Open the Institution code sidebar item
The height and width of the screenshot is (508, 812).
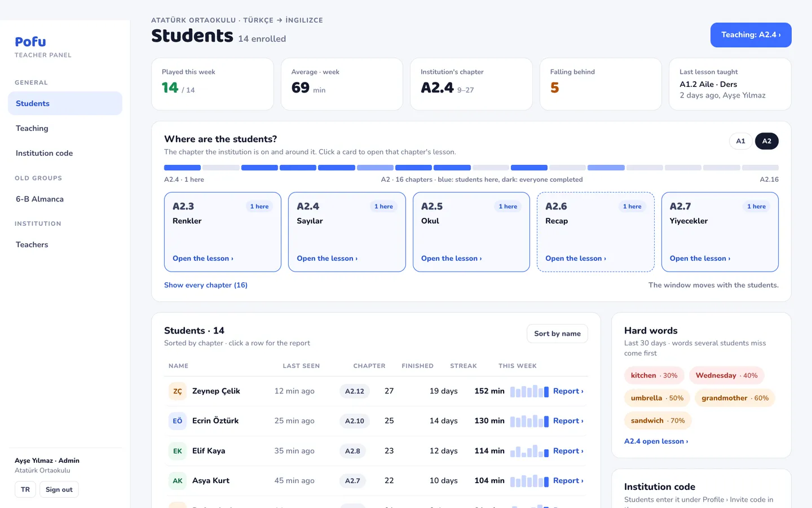pos(65,153)
